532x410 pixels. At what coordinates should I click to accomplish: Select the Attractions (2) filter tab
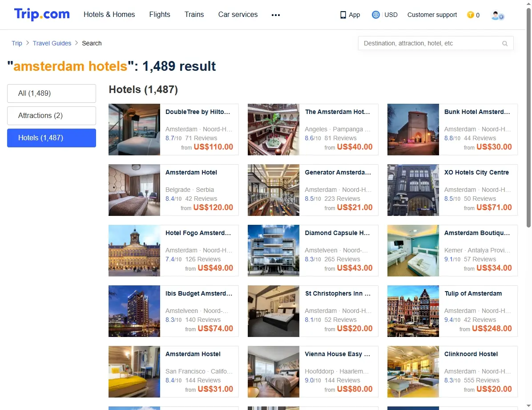pos(52,115)
